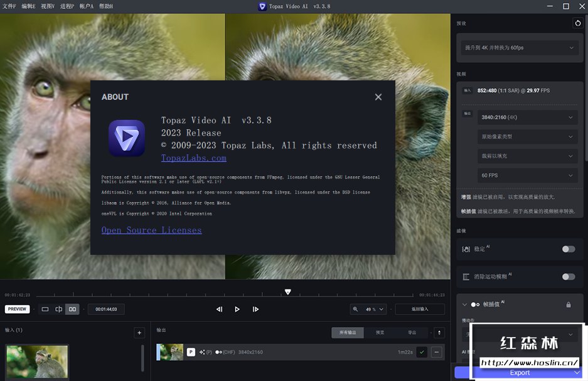Open the 49 % zoom level dropdown
Image resolution: width=588 pixels, height=381 pixels.
click(374, 309)
